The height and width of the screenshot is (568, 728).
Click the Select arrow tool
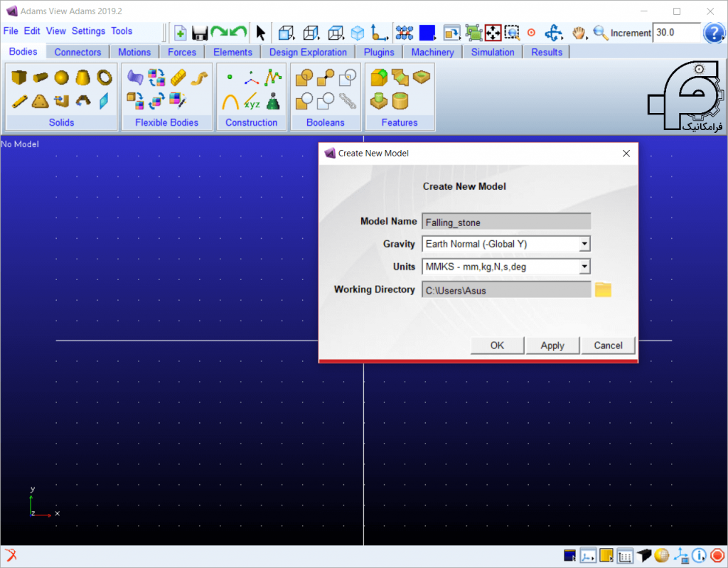tap(260, 33)
